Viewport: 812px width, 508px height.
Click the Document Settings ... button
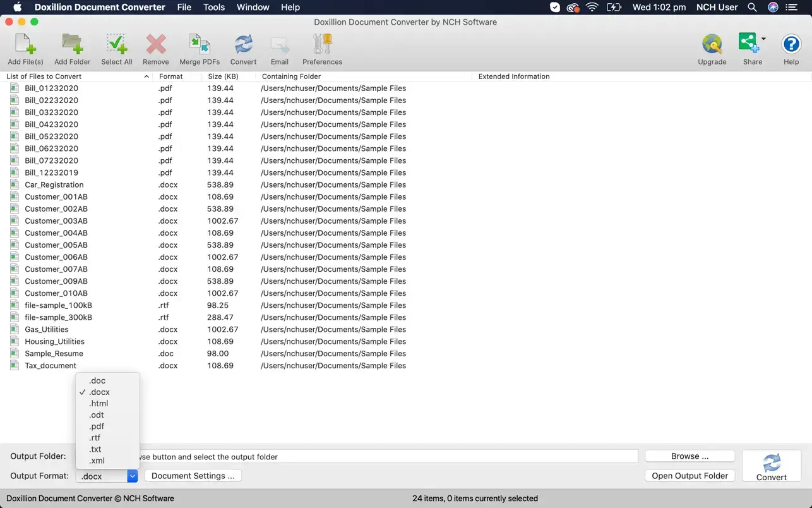193,476
